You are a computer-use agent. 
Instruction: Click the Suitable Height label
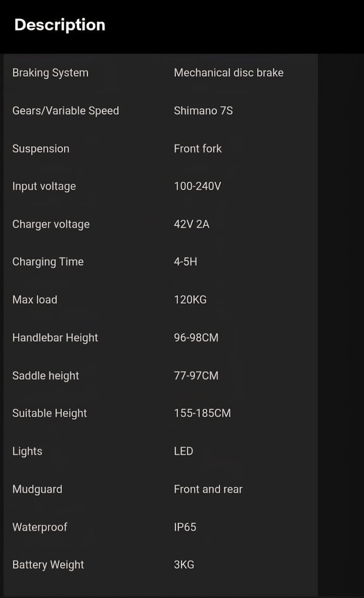click(50, 413)
